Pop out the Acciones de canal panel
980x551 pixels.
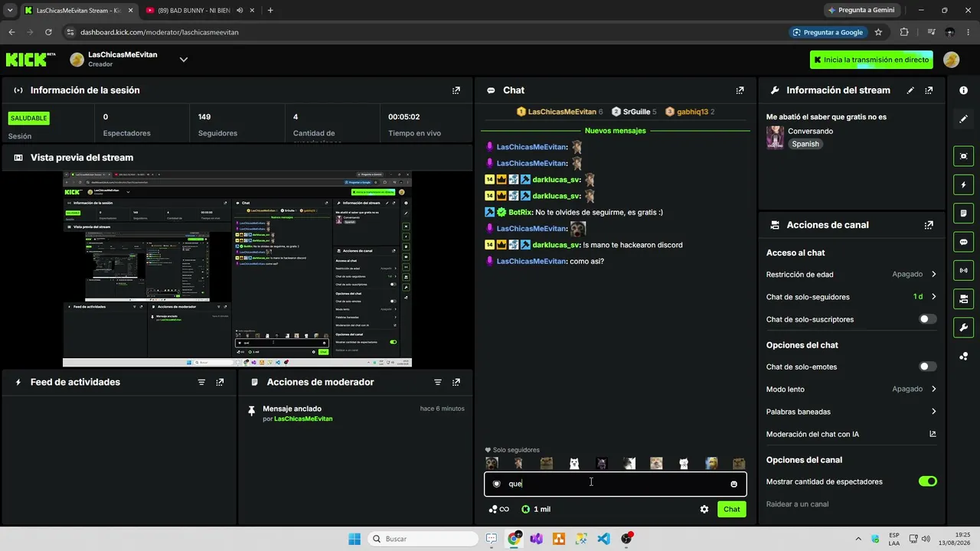coord(929,225)
